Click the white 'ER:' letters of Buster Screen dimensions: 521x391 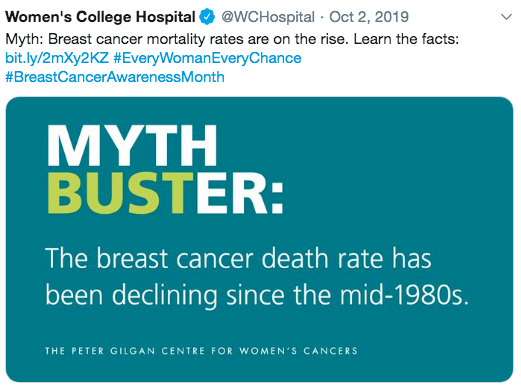point(240,193)
